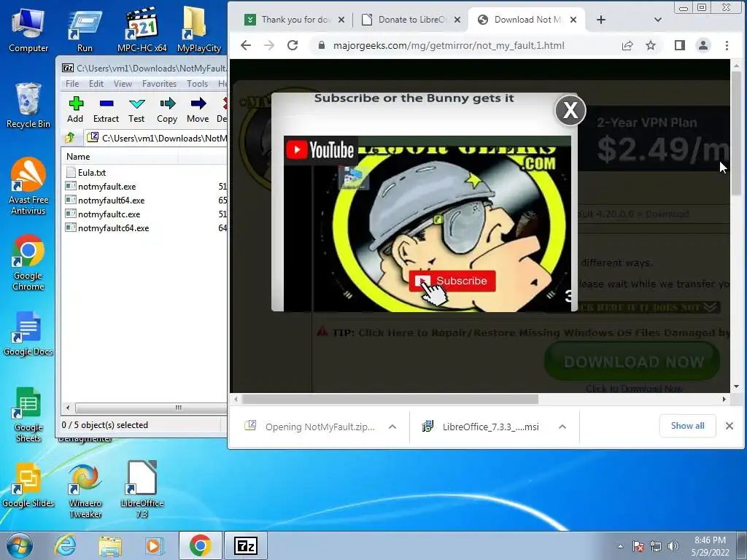Close the 'Download Not My Fault' tab
Screen dimensions: 747x560
[573, 20]
